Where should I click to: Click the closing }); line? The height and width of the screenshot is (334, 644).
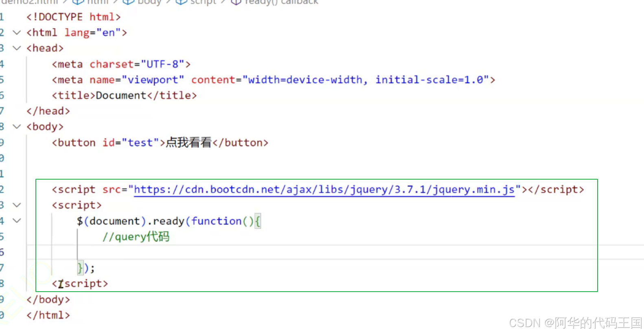click(86, 268)
